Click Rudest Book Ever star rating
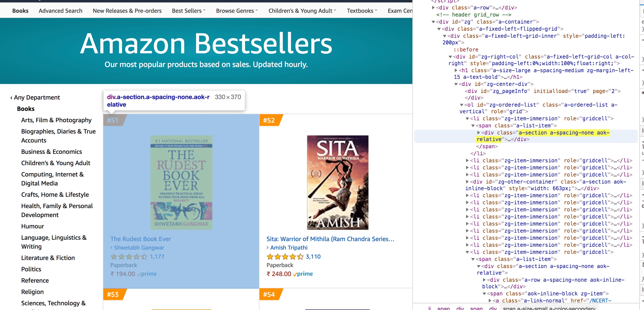 click(x=129, y=257)
